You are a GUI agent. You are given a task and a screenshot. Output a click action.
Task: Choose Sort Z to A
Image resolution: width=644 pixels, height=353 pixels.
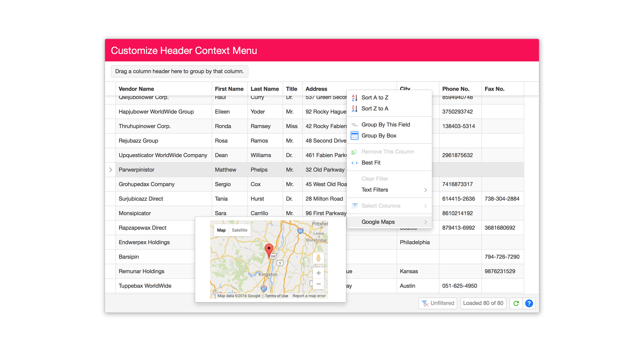(x=375, y=109)
